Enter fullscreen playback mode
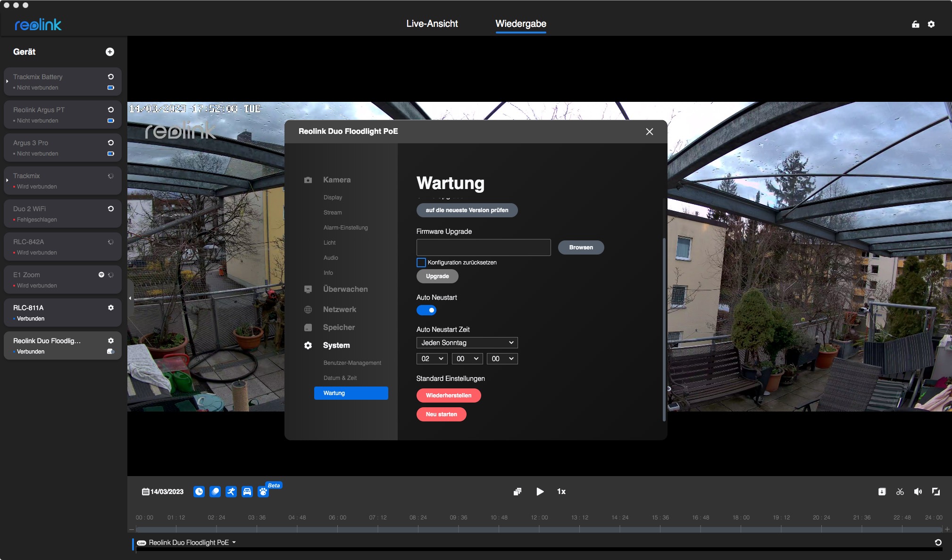Image resolution: width=952 pixels, height=560 pixels. click(936, 492)
